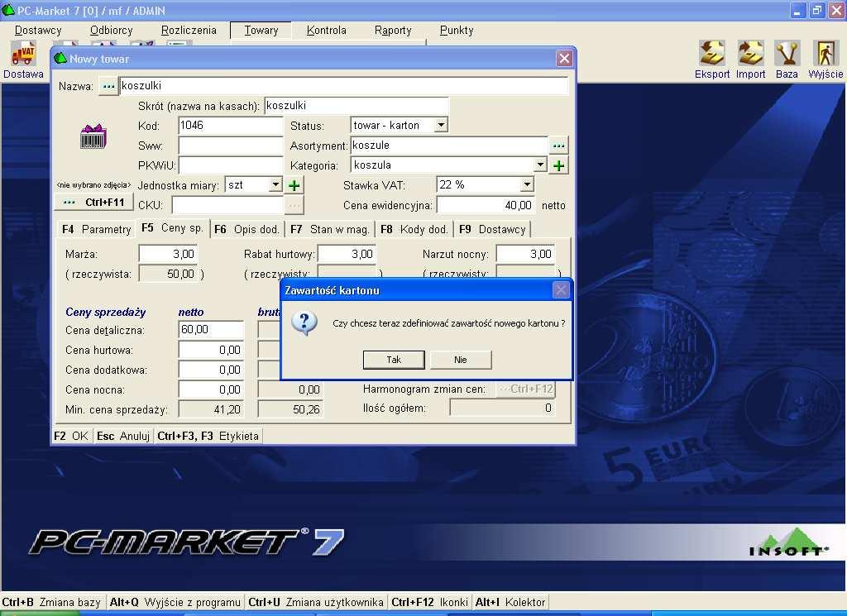Click the barcode gift product image
The height and width of the screenshot is (616, 847).
93,136
